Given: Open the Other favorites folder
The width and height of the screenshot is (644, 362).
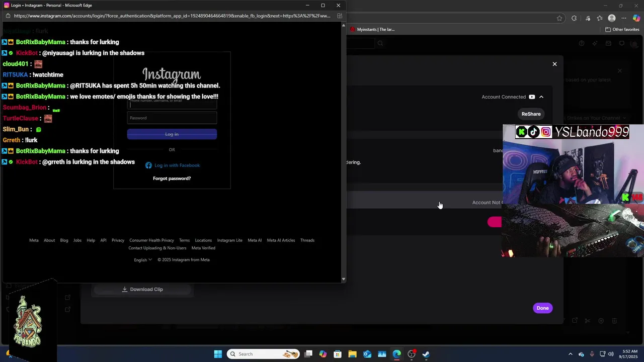Looking at the screenshot, I should point(622,29).
